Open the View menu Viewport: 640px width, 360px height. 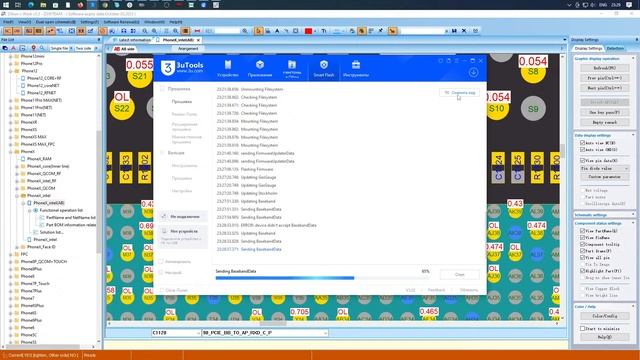[x=24, y=22]
